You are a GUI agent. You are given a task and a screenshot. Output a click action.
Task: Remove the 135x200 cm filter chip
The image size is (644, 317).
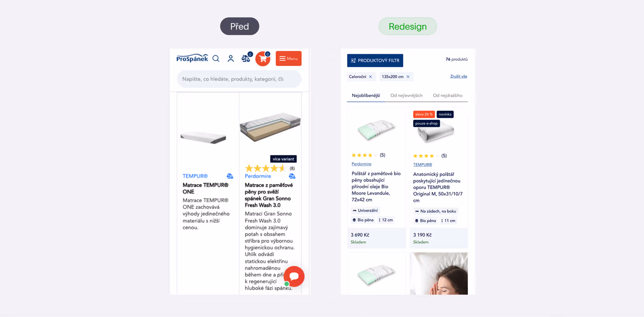[408, 77]
